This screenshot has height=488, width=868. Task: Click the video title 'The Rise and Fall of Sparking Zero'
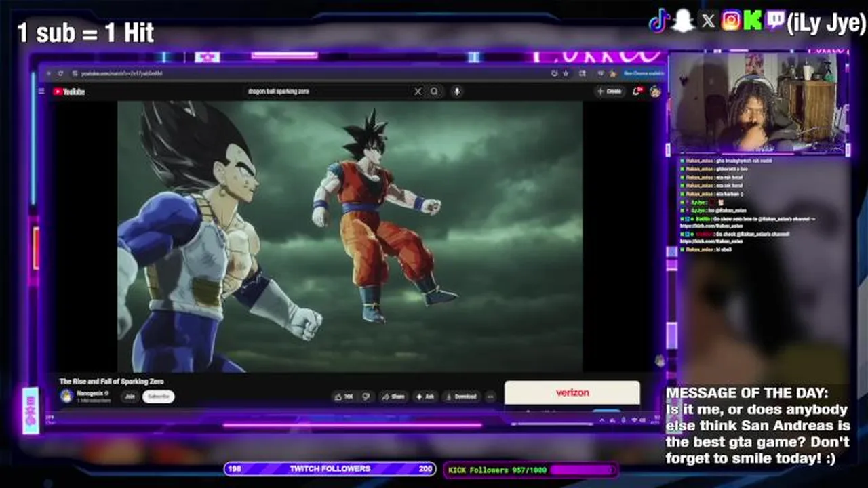[111, 382]
